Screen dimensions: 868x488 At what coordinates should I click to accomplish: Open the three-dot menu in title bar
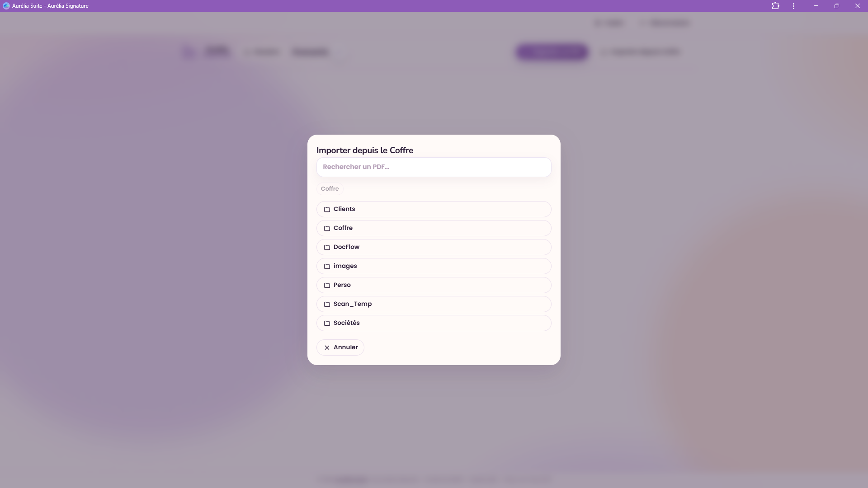(793, 6)
